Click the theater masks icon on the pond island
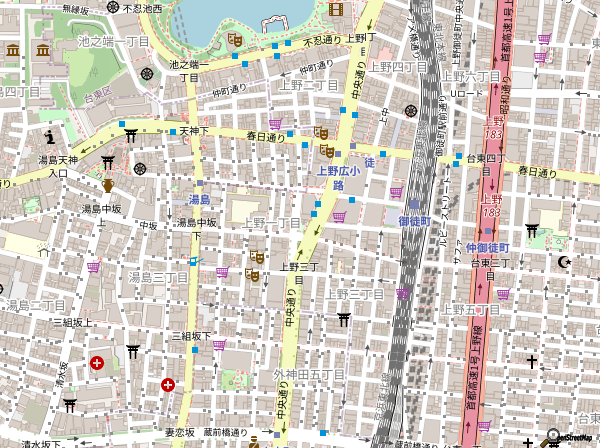The width and height of the screenshot is (600, 448). (235, 39)
